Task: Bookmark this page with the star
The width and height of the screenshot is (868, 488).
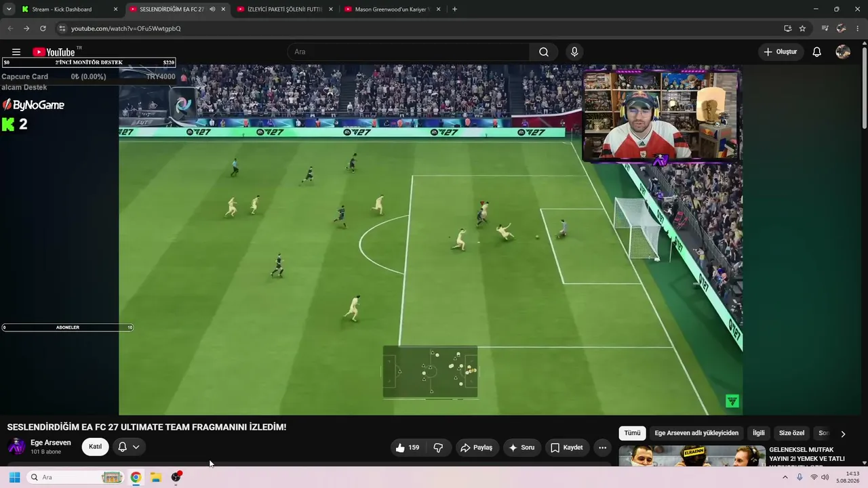Action: tap(802, 28)
